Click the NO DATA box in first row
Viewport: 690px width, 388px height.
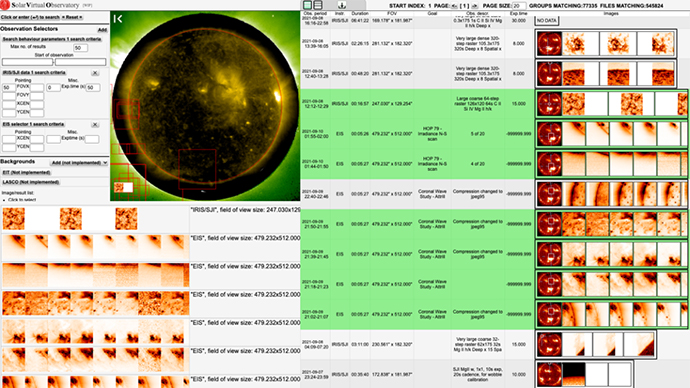pyautogui.click(x=547, y=21)
